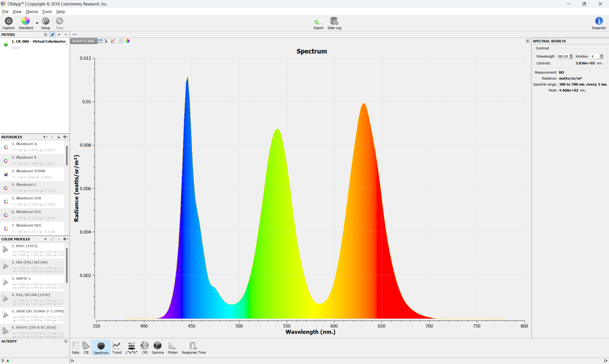
Task: Click the Export icon
Action: pos(318,21)
